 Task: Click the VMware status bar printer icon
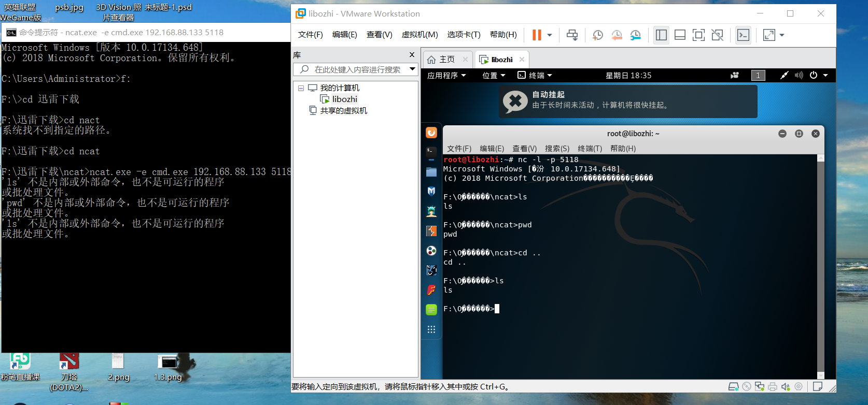[x=773, y=386]
